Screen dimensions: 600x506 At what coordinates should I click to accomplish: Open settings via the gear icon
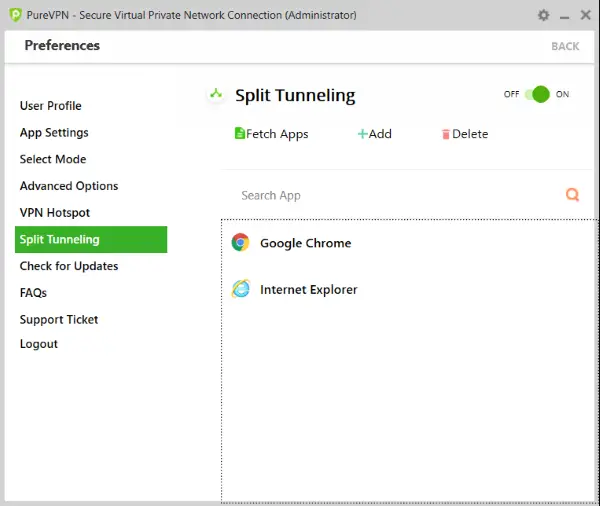(543, 15)
